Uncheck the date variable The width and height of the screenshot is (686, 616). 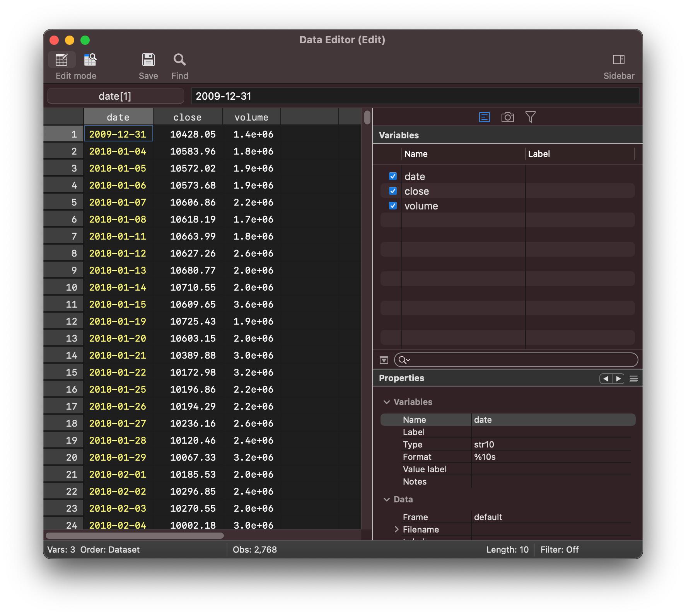click(392, 176)
